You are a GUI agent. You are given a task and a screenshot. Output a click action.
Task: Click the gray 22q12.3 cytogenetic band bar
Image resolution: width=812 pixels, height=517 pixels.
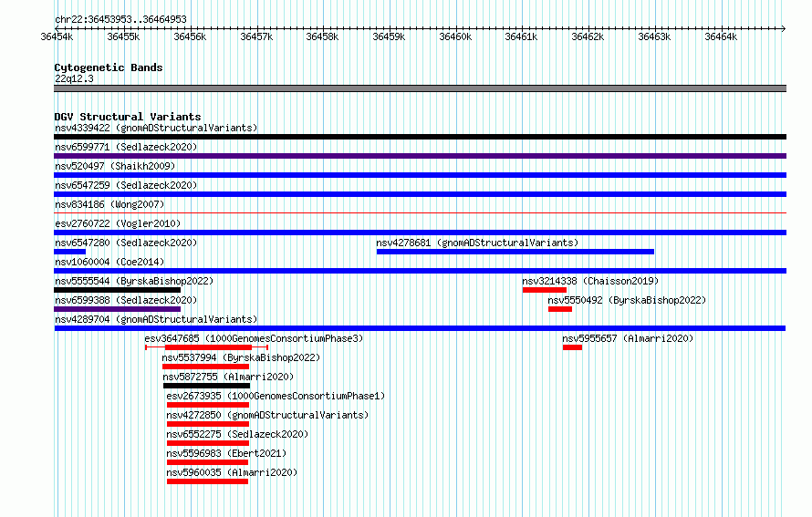[420, 88]
